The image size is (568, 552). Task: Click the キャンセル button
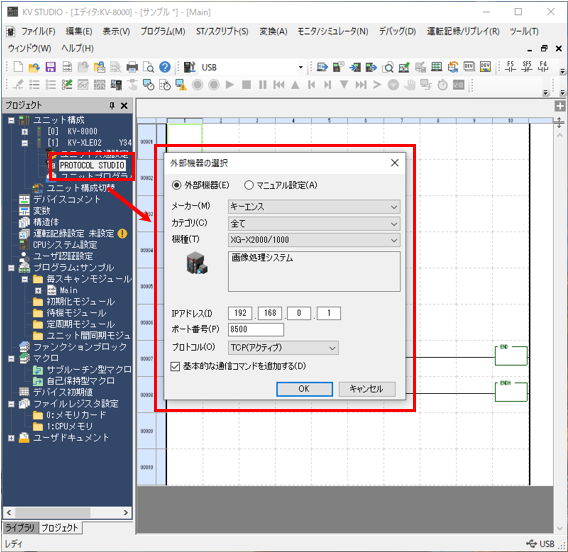click(x=367, y=389)
